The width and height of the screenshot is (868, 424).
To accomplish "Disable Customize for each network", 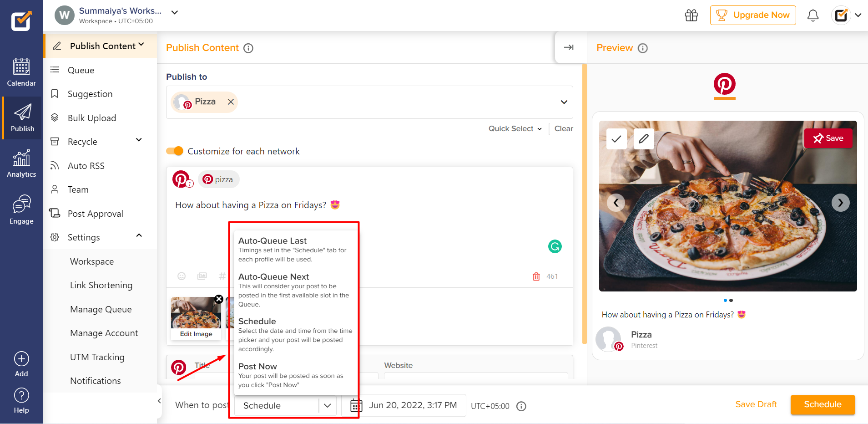I will coord(175,151).
